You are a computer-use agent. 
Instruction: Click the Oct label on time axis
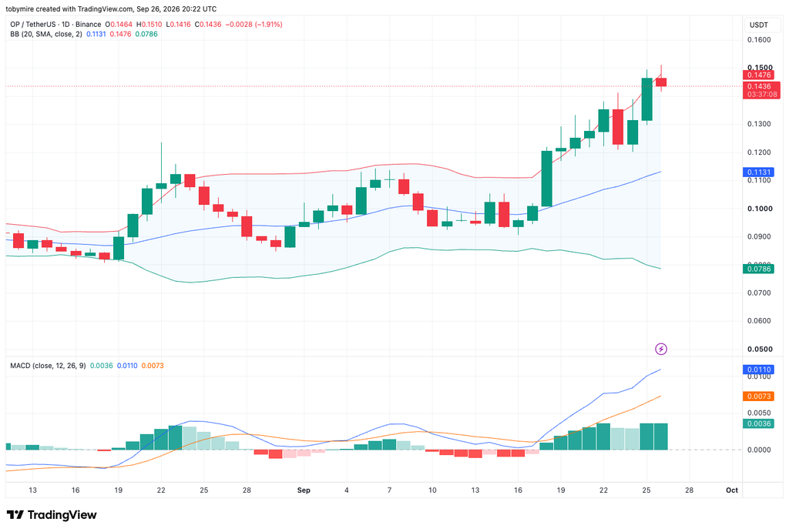pos(732,490)
